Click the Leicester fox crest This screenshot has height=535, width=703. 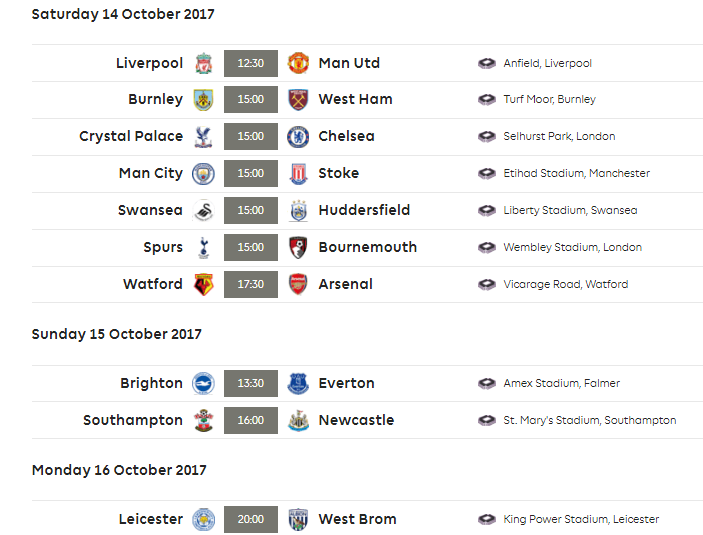pyautogui.click(x=204, y=519)
